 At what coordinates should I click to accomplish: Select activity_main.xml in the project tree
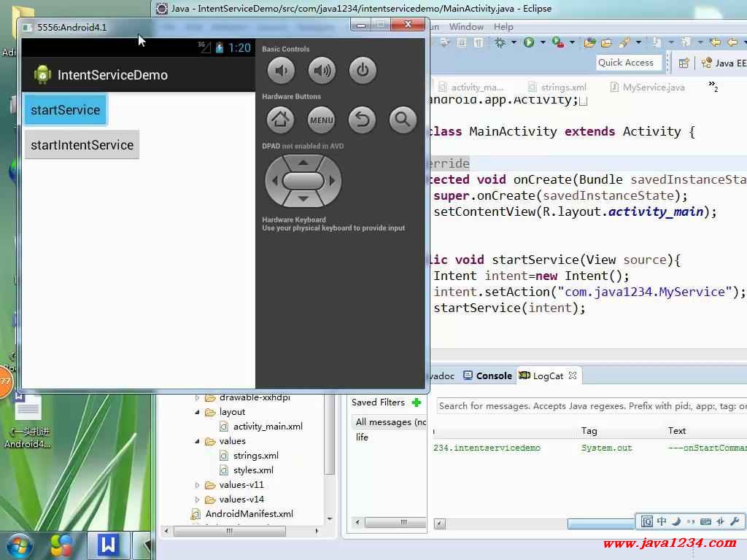pos(268,427)
